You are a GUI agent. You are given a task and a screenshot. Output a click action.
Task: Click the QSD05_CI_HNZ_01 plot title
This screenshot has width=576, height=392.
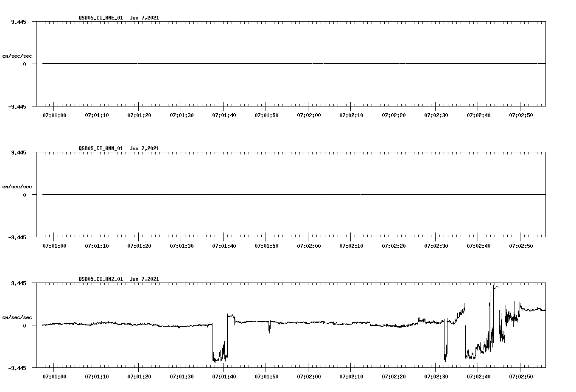pyautogui.click(x=119, y=279)
